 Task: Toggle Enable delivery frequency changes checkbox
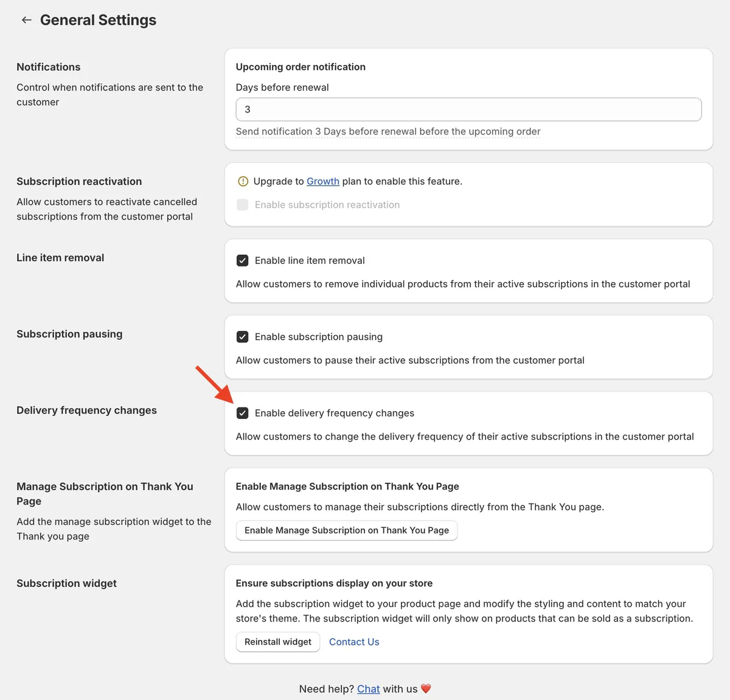coord(242,413)
